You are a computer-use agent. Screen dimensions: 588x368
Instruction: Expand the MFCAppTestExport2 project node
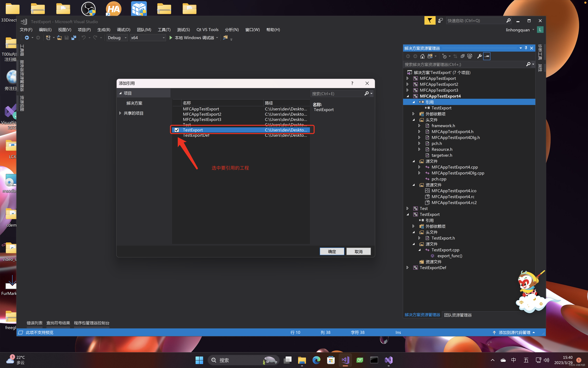point(408,84)
